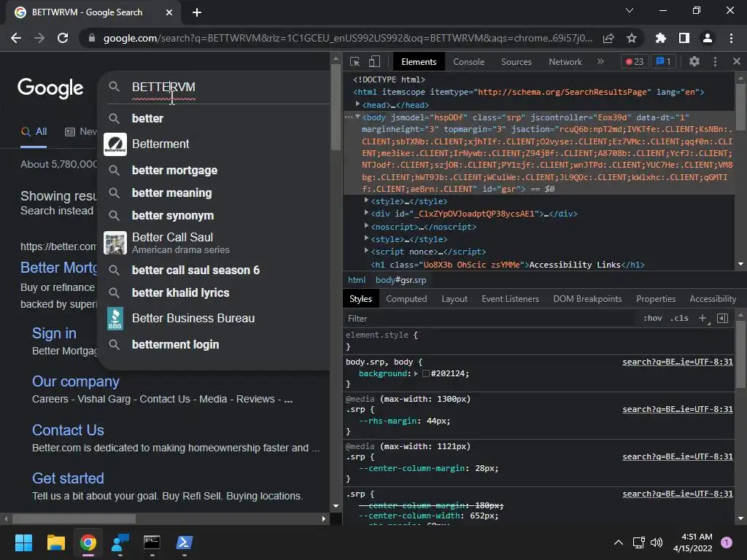Open the Properties tab
The image size is (747, 560).
pos(656,298)
